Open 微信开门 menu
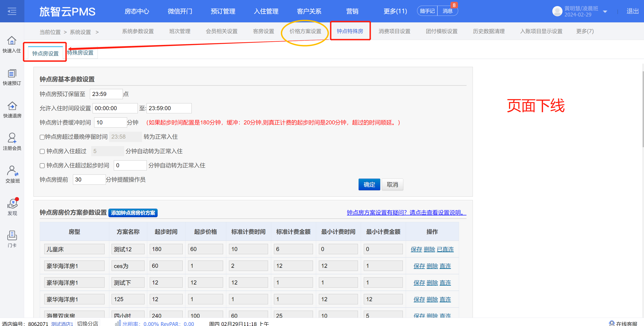This screenshot has height=326, width=644. click(x=180, y=11)
